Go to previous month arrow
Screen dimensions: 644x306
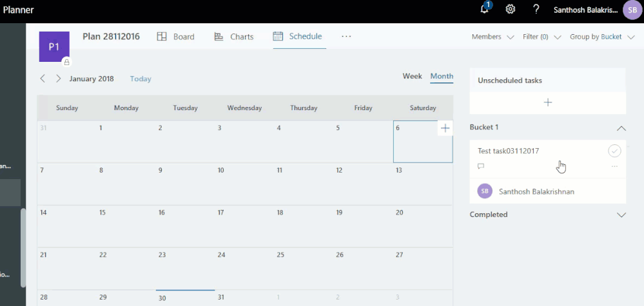tap(43, 79)
